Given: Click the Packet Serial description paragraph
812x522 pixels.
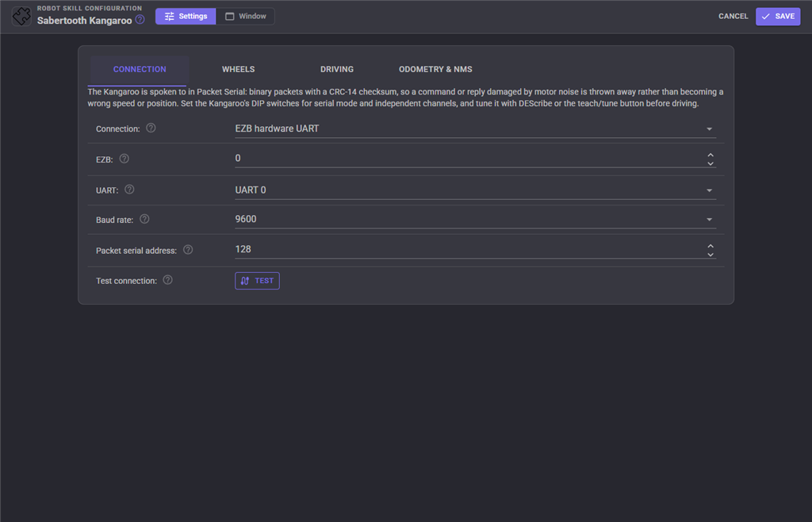Looking at the screenshot, I should 405,98.
